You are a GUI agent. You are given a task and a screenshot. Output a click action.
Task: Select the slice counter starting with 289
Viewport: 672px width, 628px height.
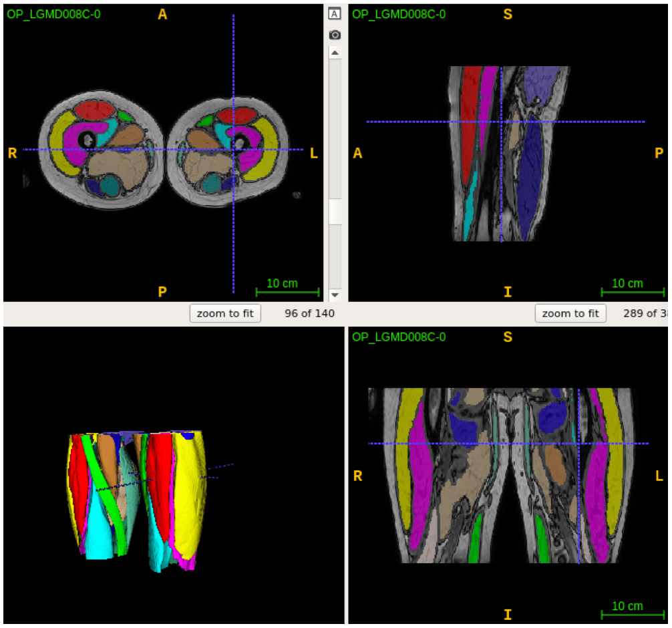(645, 313)
